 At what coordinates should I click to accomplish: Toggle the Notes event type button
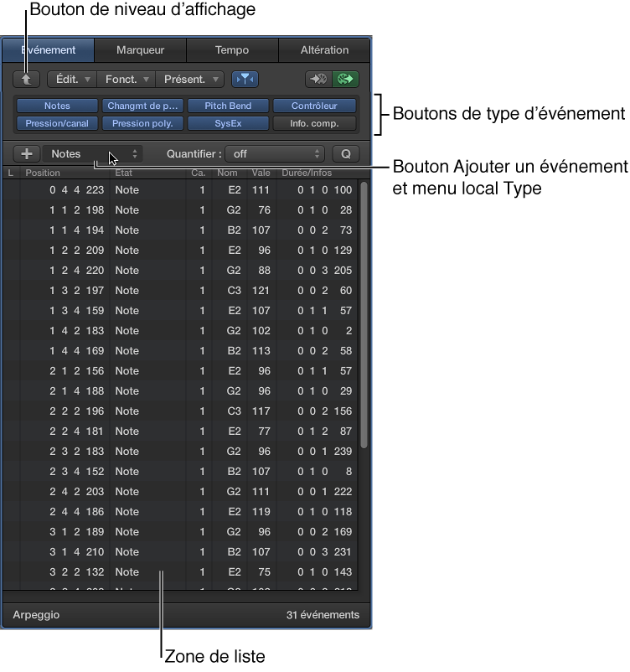click(57, 106)
